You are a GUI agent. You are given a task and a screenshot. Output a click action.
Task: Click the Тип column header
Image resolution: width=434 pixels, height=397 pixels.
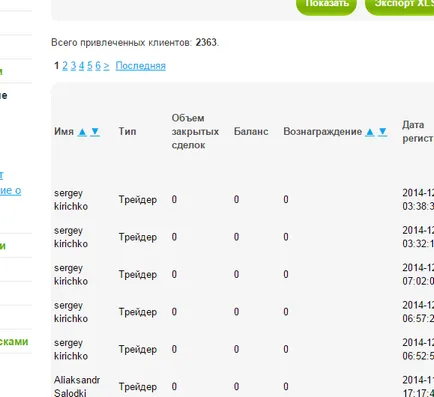click(x=127, y=131)
